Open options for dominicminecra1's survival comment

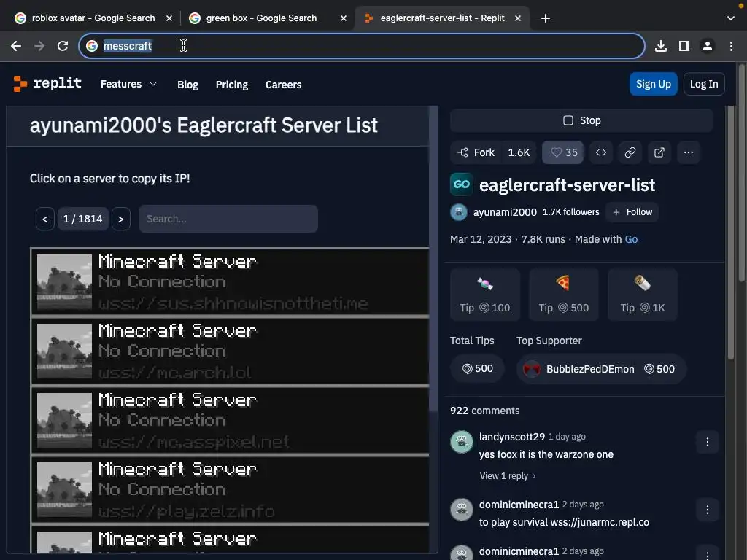point(707,510)
